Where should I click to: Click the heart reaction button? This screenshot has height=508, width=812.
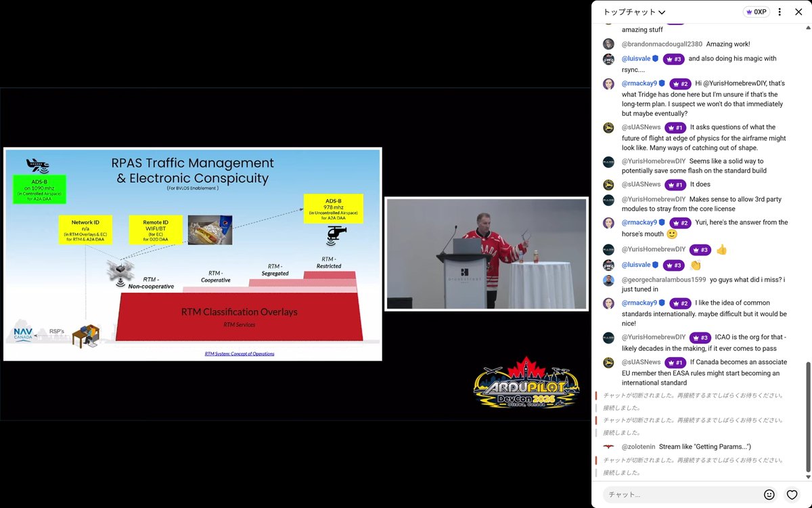(x=792, y=494)
